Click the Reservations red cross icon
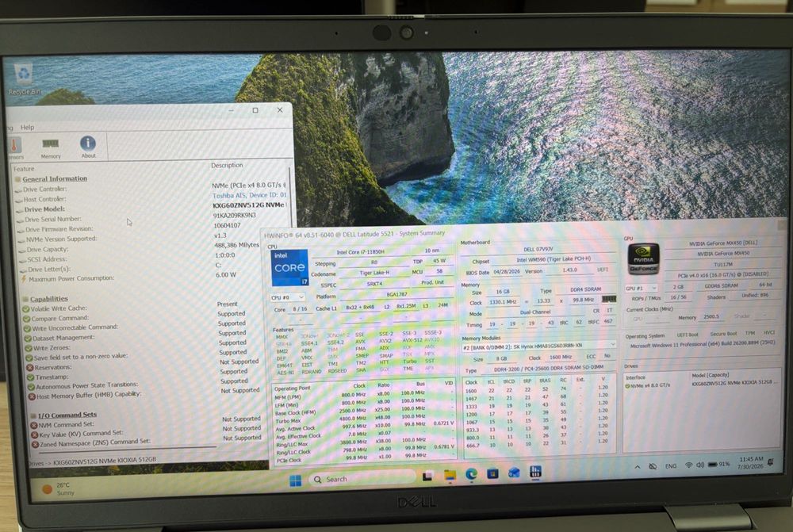This screenshot has width=793, height=532. tap(30, 368)
